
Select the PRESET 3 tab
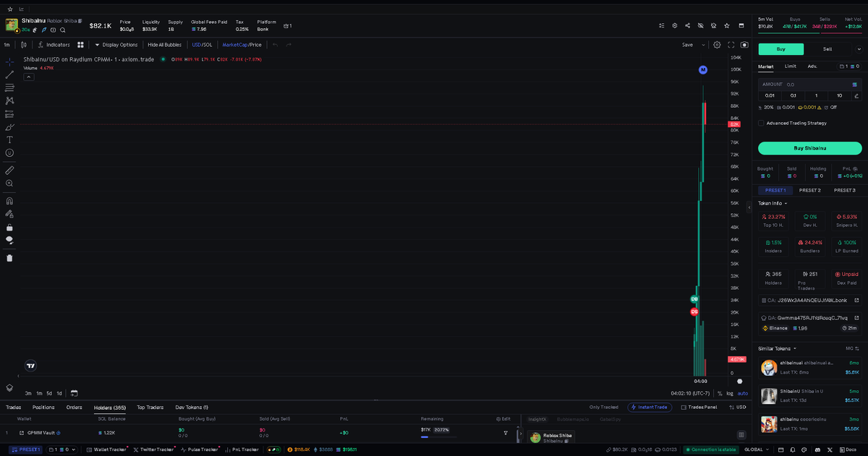tap(844, 190)
